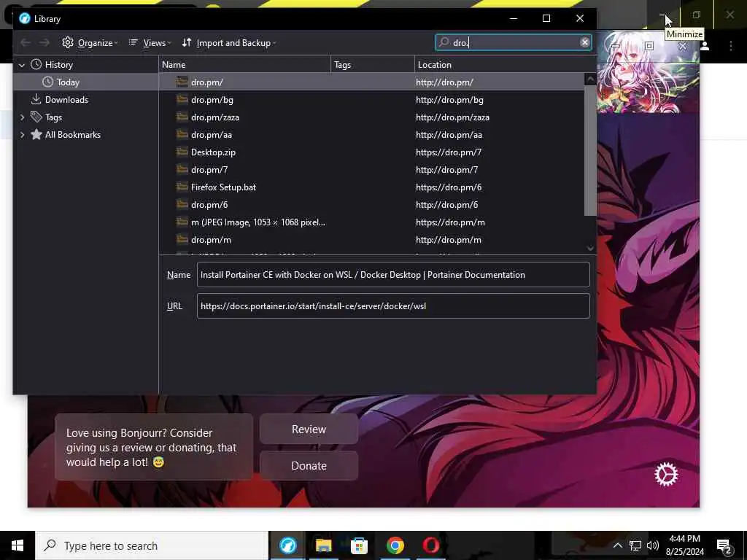Click the list scrollbar down arrow
Screen dimensions: 747x560
click(x=590, y=249)
